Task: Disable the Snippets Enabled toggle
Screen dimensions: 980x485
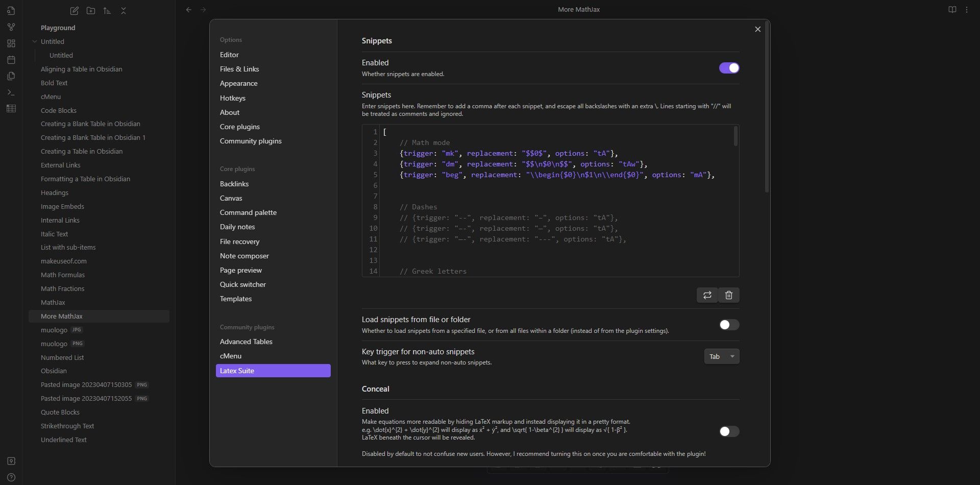Action: pos(729,67)
